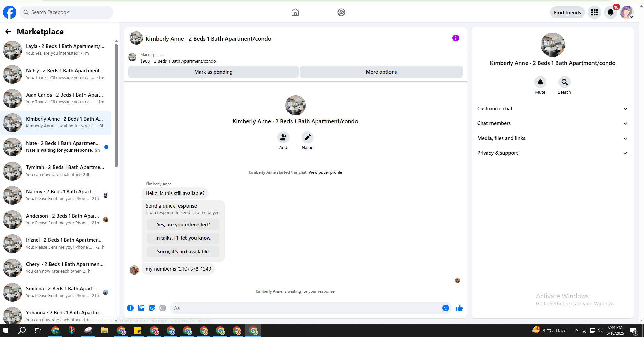Click the Facebook logo icon

pyautogui.click(x=10, y=12)
